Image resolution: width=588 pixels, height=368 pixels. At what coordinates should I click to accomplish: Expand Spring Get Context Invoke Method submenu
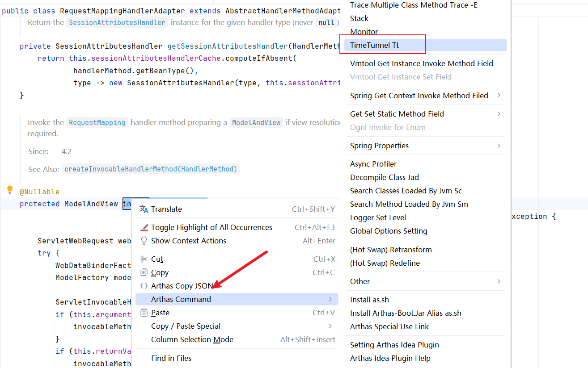click(x=499, y=96)
